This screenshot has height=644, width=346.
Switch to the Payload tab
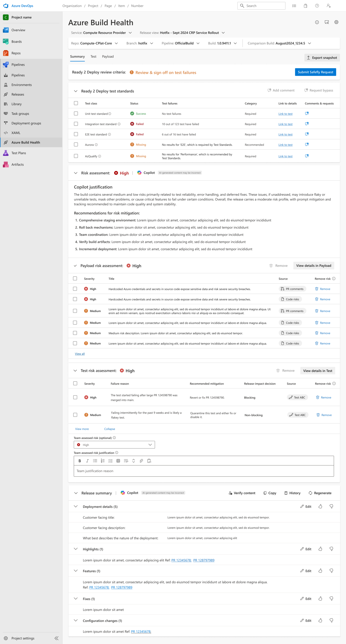[x=108, y=57]
